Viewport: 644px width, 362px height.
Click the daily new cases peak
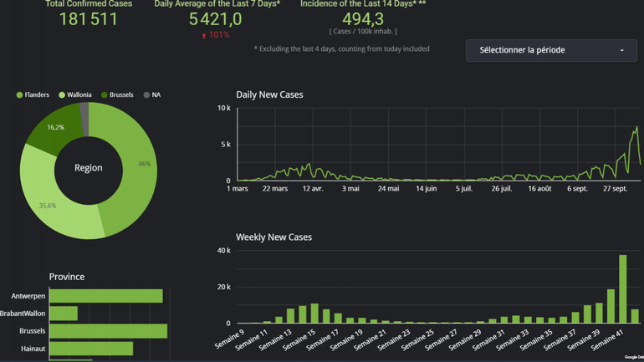point(636,129)
